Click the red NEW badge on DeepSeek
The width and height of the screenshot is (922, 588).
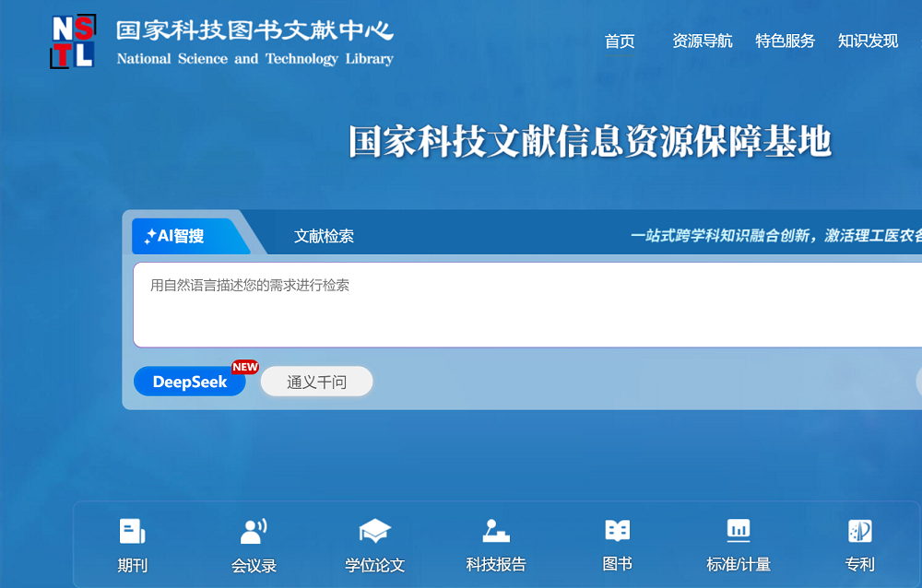pyautogui.click(x=245, y=367)
